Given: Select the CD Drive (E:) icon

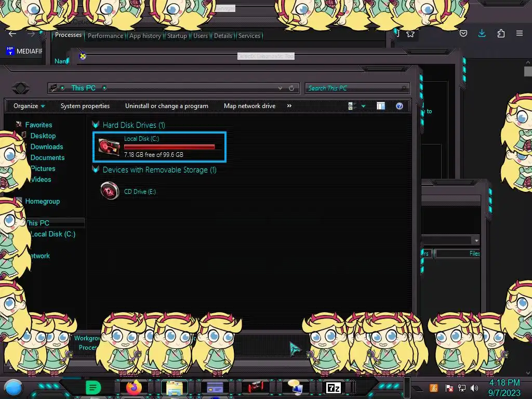Looking at the screenshot, I should pos(110,191).
